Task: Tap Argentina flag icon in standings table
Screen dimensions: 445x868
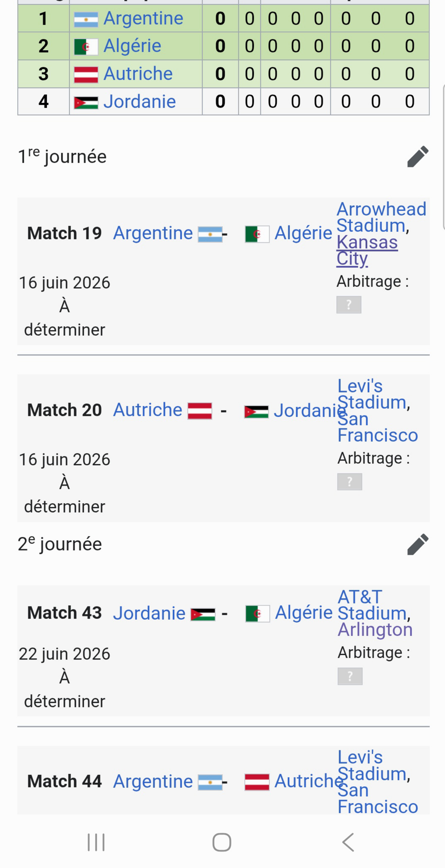Action: pyautogui.click(x=86, y=19)
